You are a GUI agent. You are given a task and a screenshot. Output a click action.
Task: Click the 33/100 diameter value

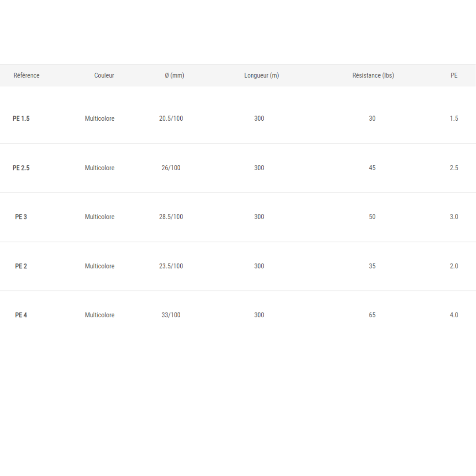tap(171, 315)
